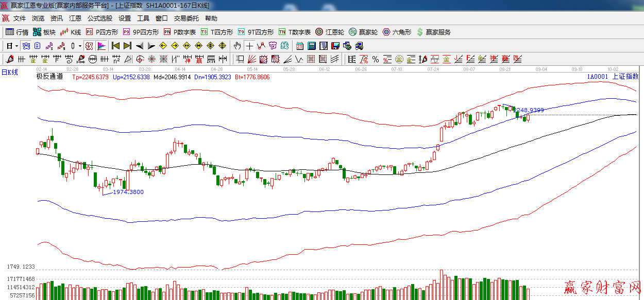Open the candlestick style dropdown arrow

80,46
